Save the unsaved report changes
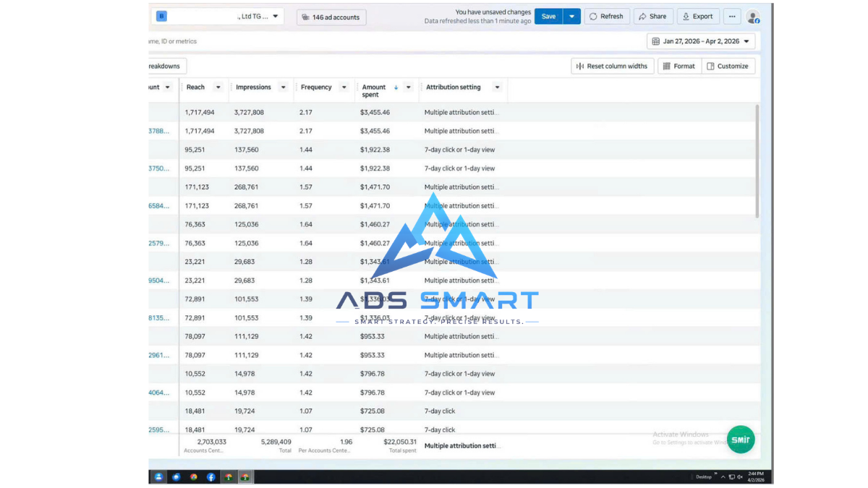Screen dimensions: 868x488 pos(548,17)
